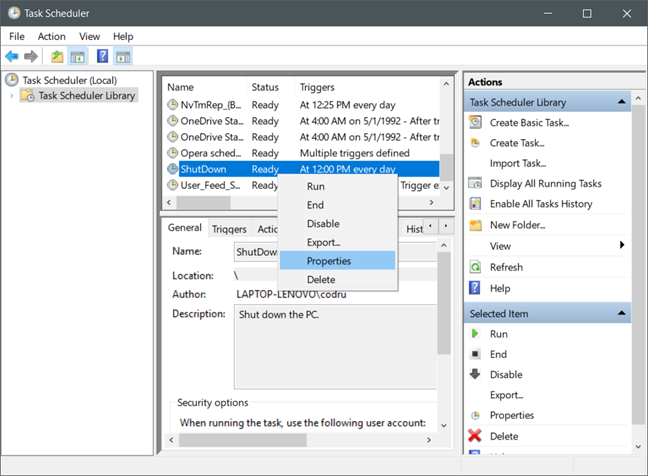Click the NvTmRep task clock icon
Viewport: 648px width, 476px height.
172,105
